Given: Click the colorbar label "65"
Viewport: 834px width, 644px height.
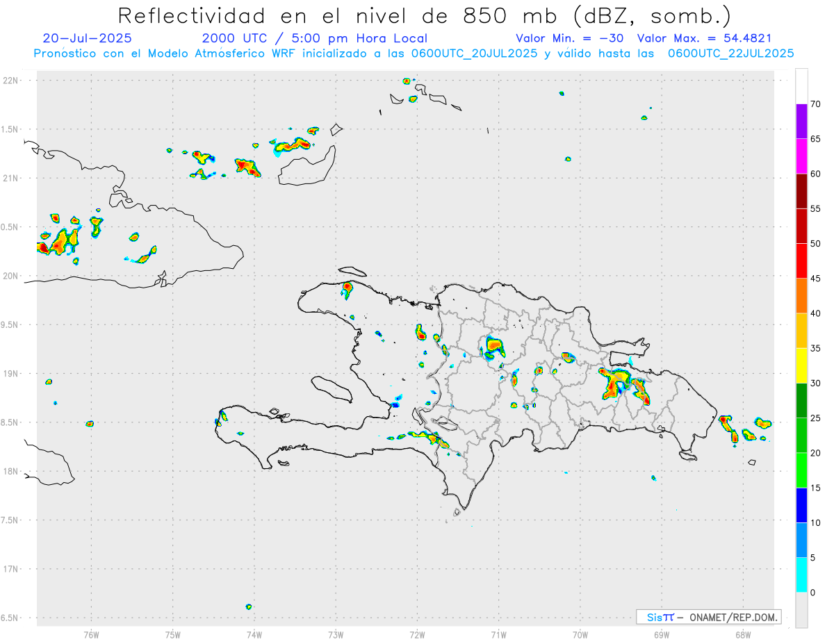Looking at the screenshot, I should coord(816,139).
